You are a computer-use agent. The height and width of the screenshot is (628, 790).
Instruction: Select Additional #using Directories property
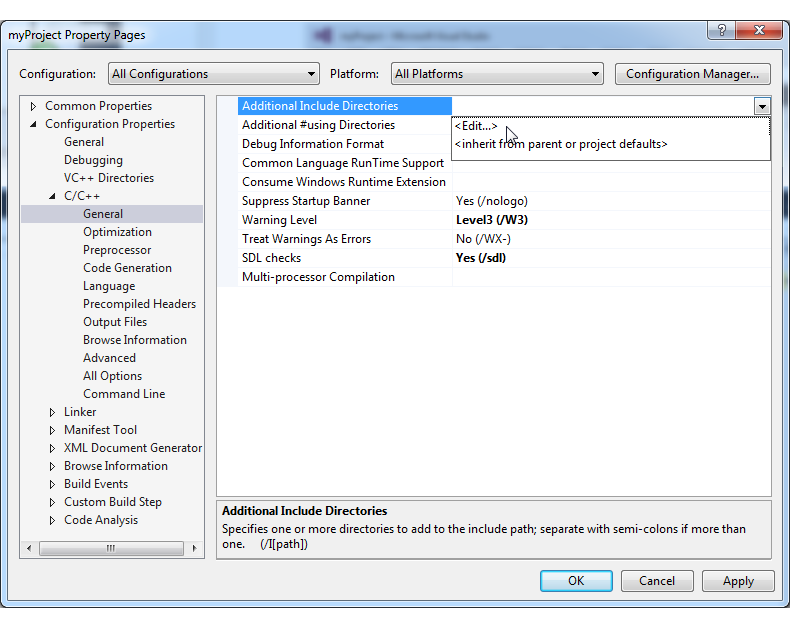pyautogui.click(x=345, y=125)
